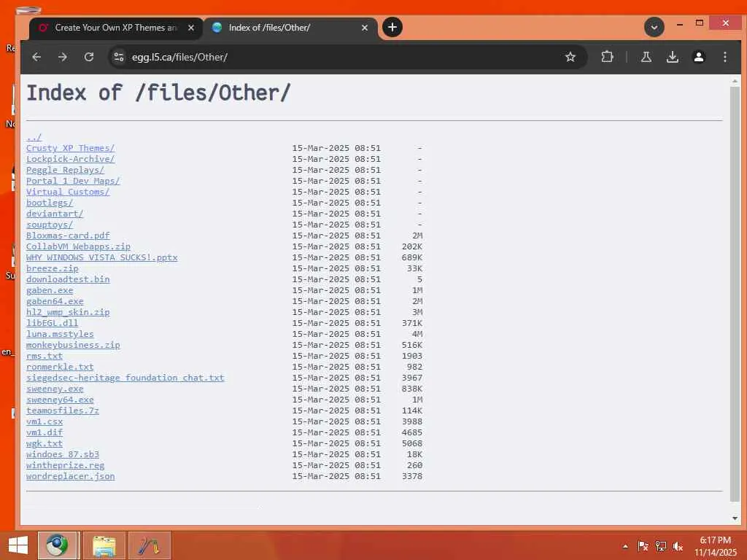Screen dimensions: 747x560
Task: Expand the tab search dropdown arrow
Action: coord(654,27)
